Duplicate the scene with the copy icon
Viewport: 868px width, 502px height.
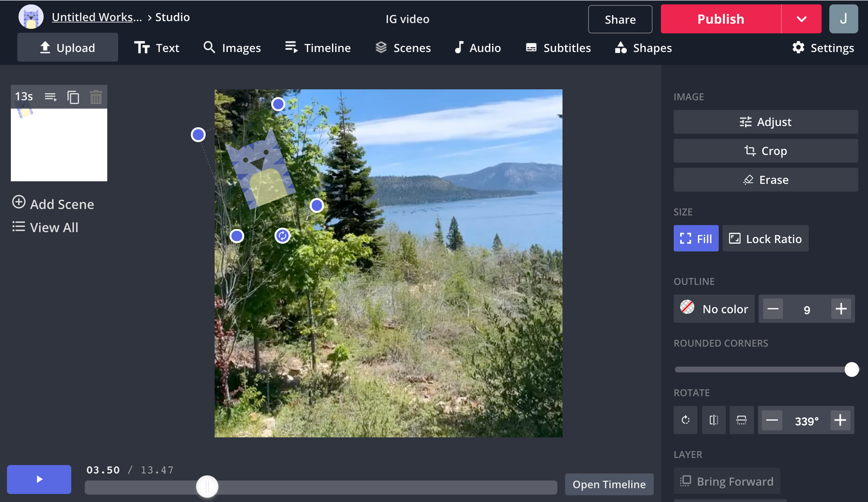pyautogui.click(x=73, y=97)
